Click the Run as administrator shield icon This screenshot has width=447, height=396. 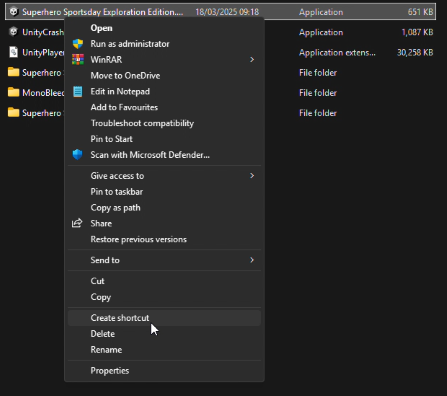tap(78, 44)
